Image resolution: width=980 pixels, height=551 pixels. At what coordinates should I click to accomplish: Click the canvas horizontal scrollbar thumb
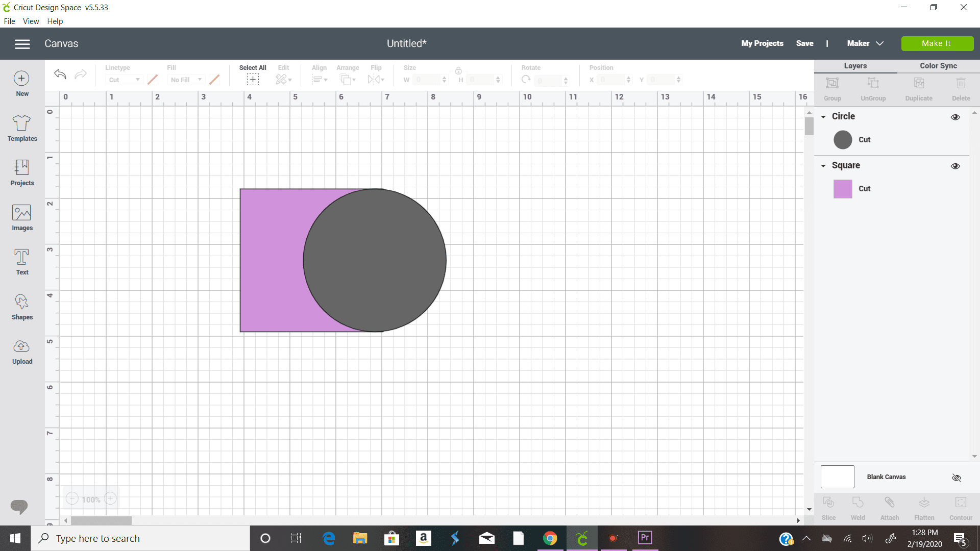coord(101,520)
